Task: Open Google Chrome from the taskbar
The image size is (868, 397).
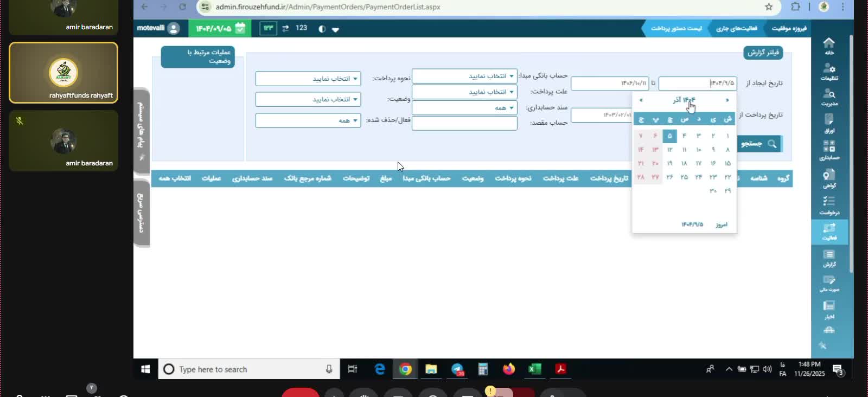Action: [x=405, y=369]
